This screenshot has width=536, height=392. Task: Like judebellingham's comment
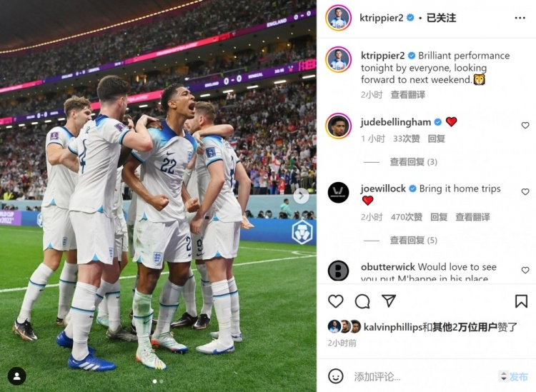click(x=525, y=126)
